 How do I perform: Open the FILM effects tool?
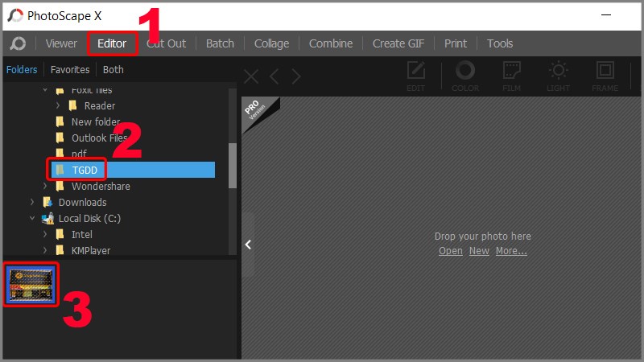[512, 76]
